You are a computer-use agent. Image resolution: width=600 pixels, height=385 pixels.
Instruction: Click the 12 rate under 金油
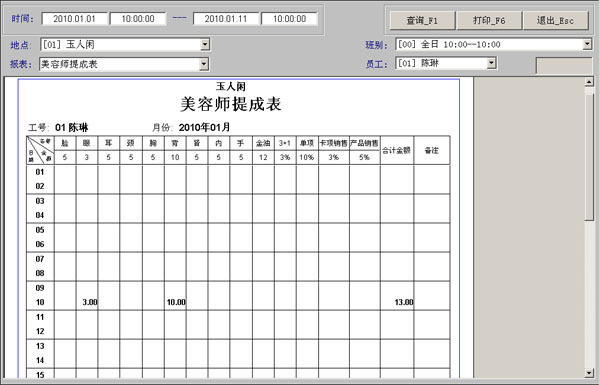(x=263, y=157)
